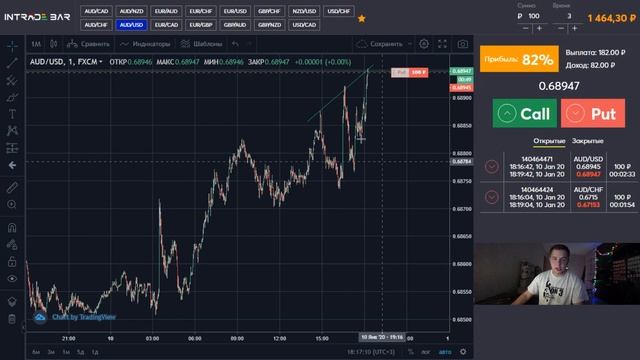The image size is (640, 360).
Task: Select the AUD/CHF open trade 140464424
Action: (x=558, y=197)
